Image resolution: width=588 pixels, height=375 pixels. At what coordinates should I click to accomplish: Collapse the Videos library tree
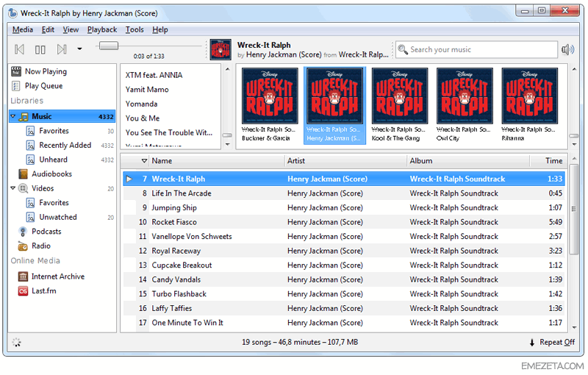tap(13, 188)
